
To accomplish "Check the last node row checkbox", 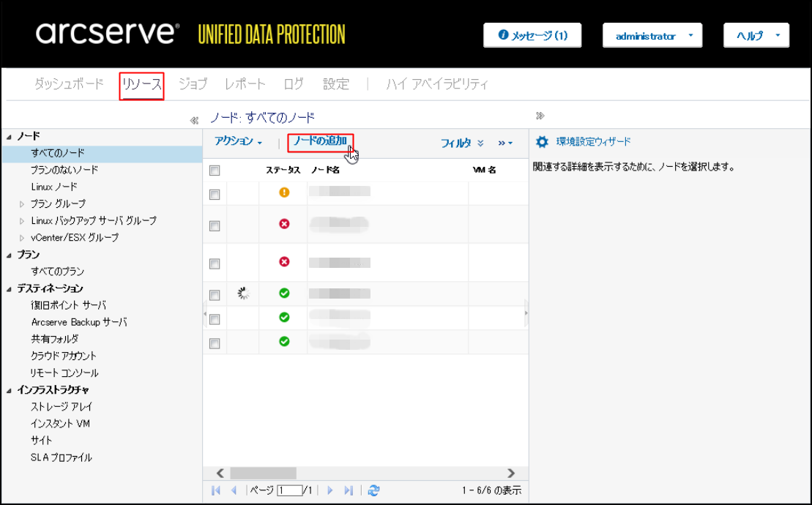I will 215,343.
